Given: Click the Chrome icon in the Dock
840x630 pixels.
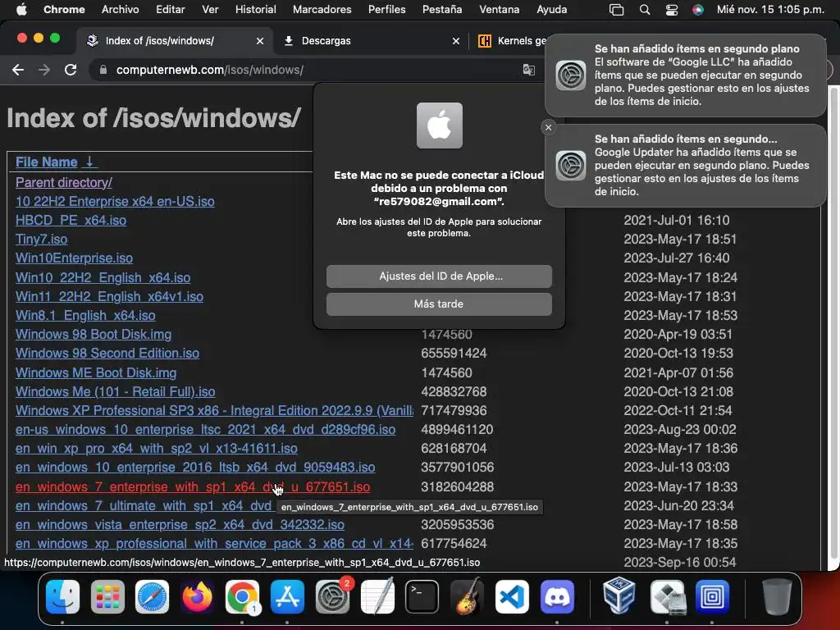Looking at the screenshot, I should click(x=242, y=596).
